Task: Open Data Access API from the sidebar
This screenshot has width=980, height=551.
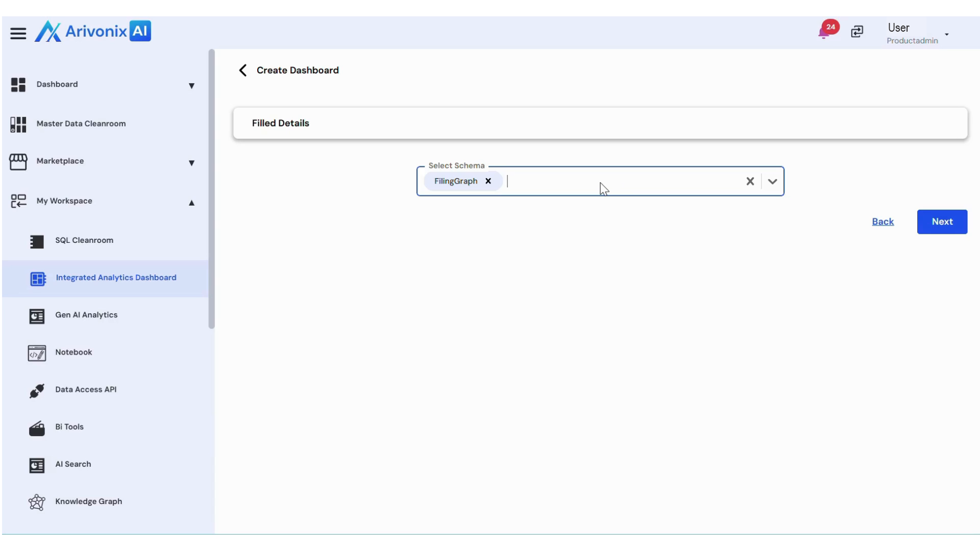Action: coord(86,390)
